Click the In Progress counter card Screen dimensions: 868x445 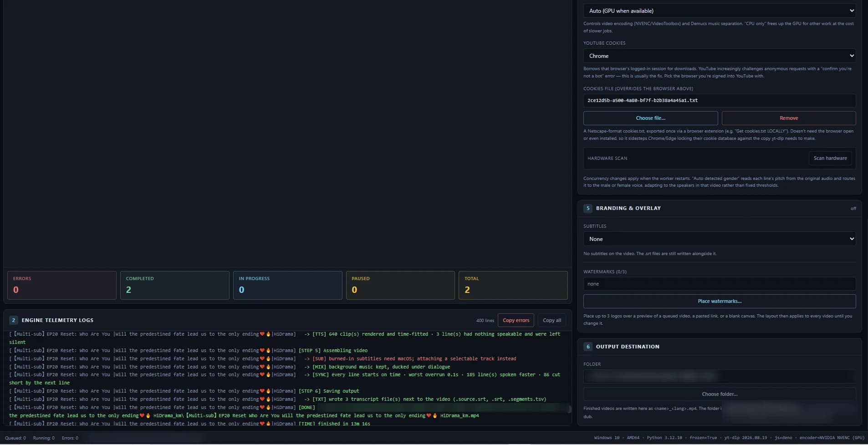pos(288,285)
